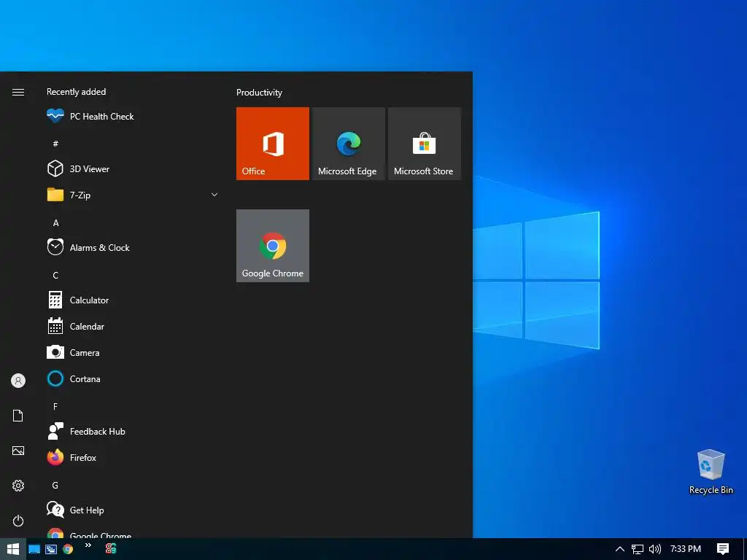This screenshot has height=560, width=747.
Task: Open the 7-Zip folder entry
Action: coord(132,195)
